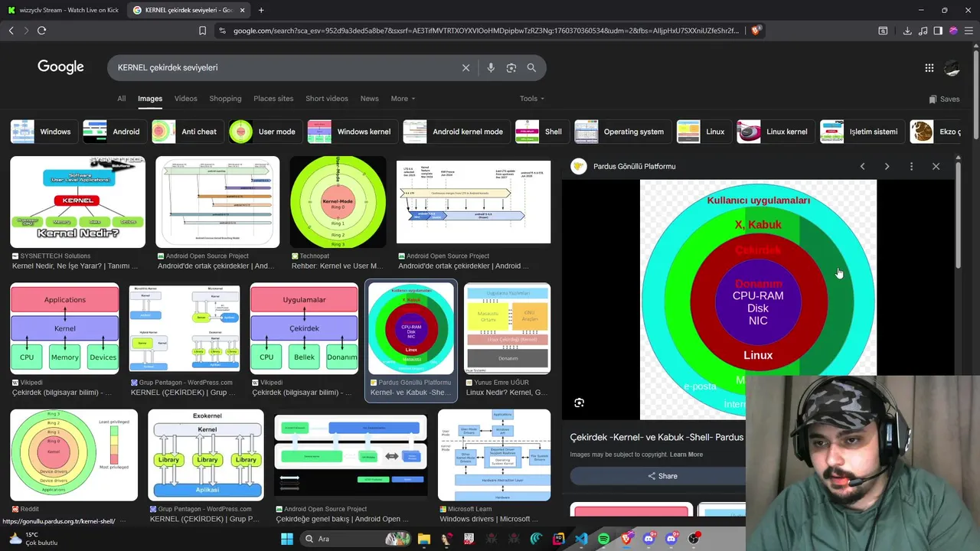The height and width of the screenshot is (551, 980).
Task: Open Visual Studio Code from the taskbar
Action: click(x=581, y=539)
